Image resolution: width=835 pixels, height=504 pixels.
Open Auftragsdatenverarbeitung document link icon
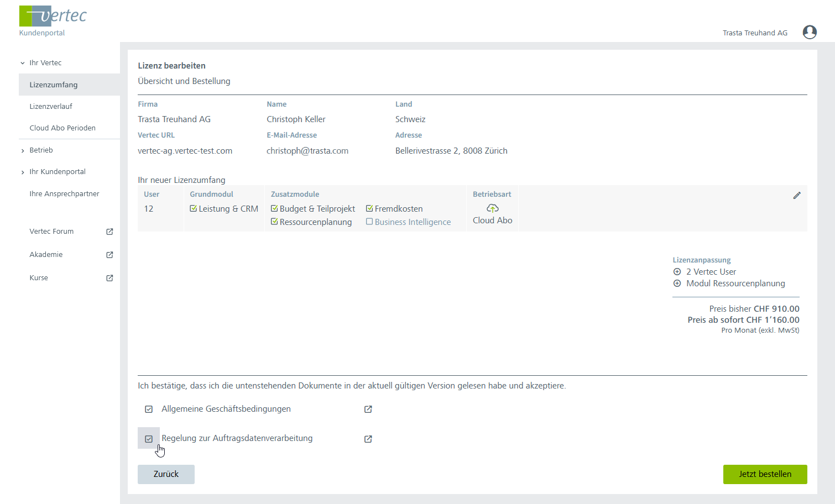coord(368,439)
